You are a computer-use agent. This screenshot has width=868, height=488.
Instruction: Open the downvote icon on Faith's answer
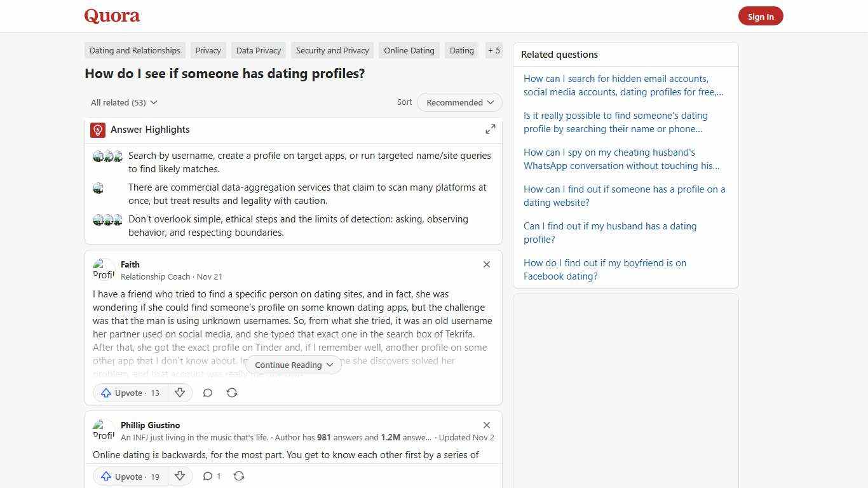pyautogui.click(x=180, y=393)
